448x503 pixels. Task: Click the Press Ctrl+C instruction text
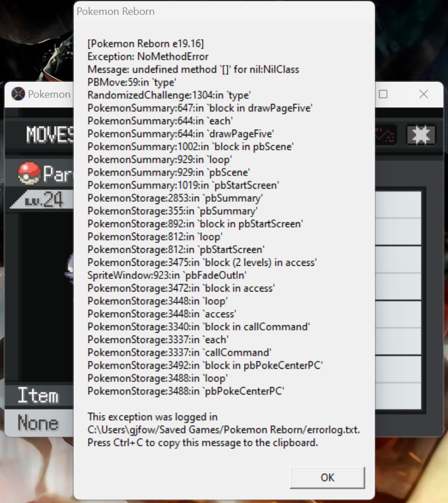(x=202, y=442)
